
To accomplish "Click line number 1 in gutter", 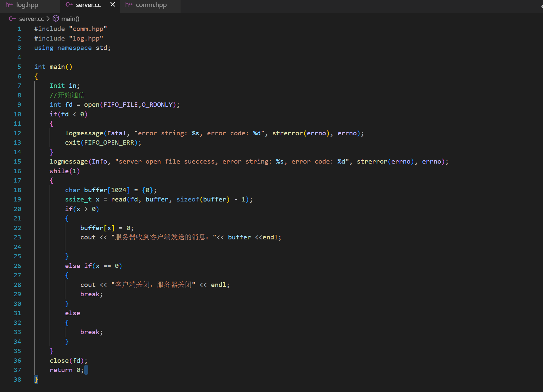I will point(19,29).
